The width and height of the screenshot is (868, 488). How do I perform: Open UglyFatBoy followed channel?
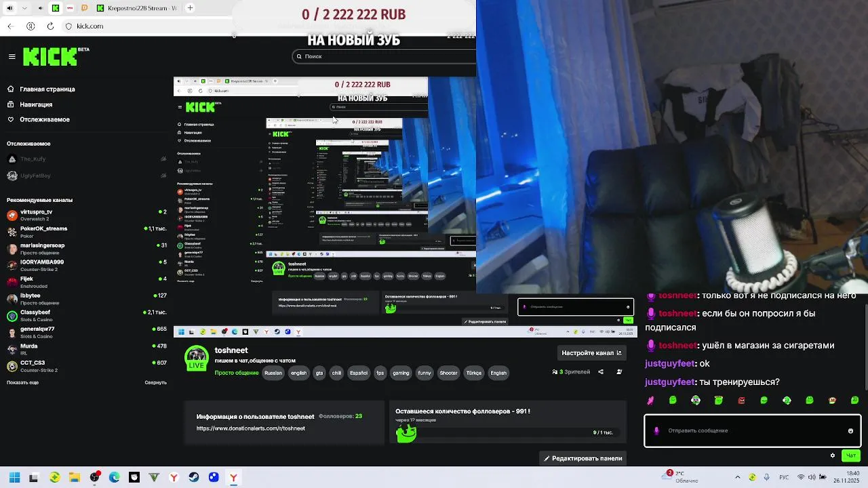86,176
